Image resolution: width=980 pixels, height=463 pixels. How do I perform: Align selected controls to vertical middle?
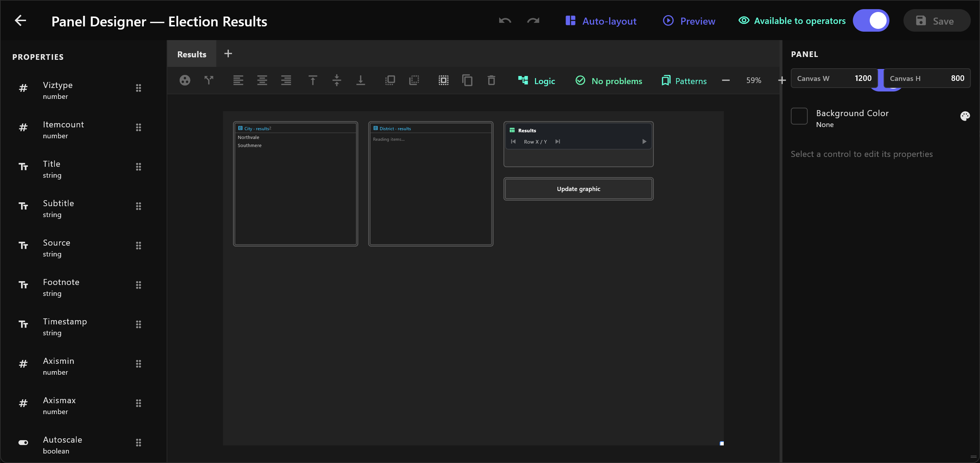click(x=337, y=80)
